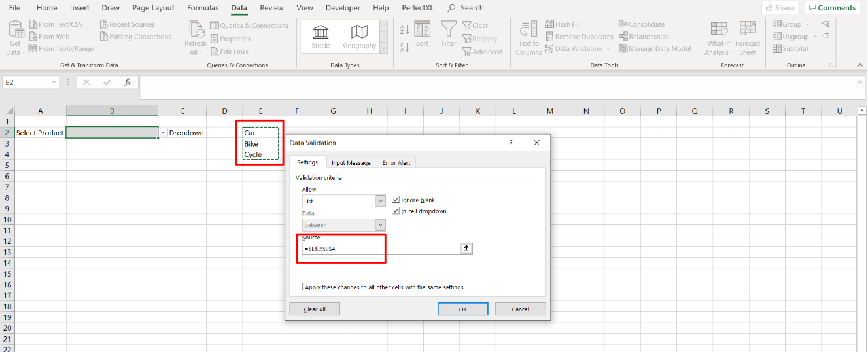Click From Table/Range
This screenshot has height=352, width=868.
point(61,48)
